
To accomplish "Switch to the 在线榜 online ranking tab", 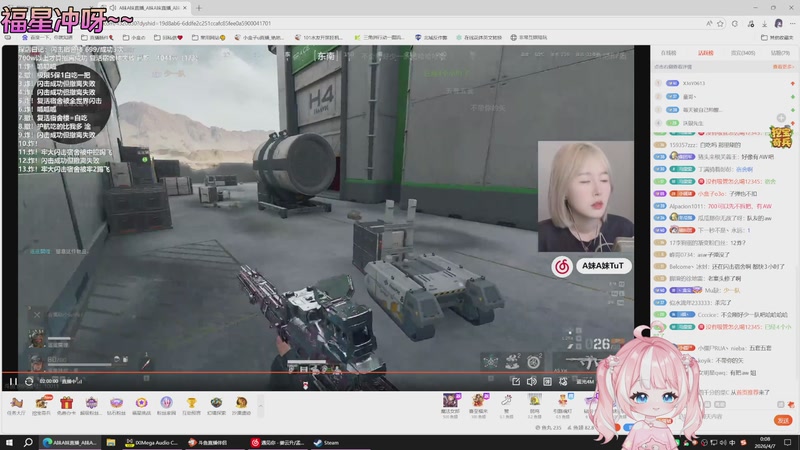I will [x=668, y=53].
